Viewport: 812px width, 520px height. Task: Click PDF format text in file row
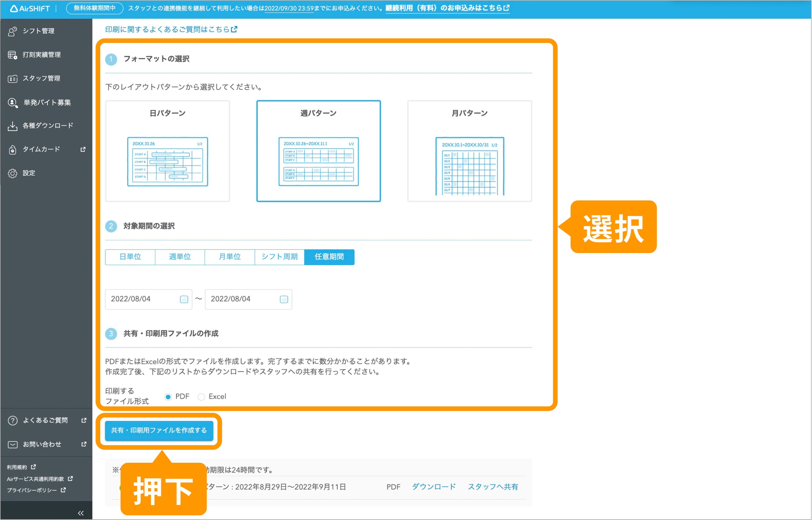pyautogui.click(x=394, y=487)
